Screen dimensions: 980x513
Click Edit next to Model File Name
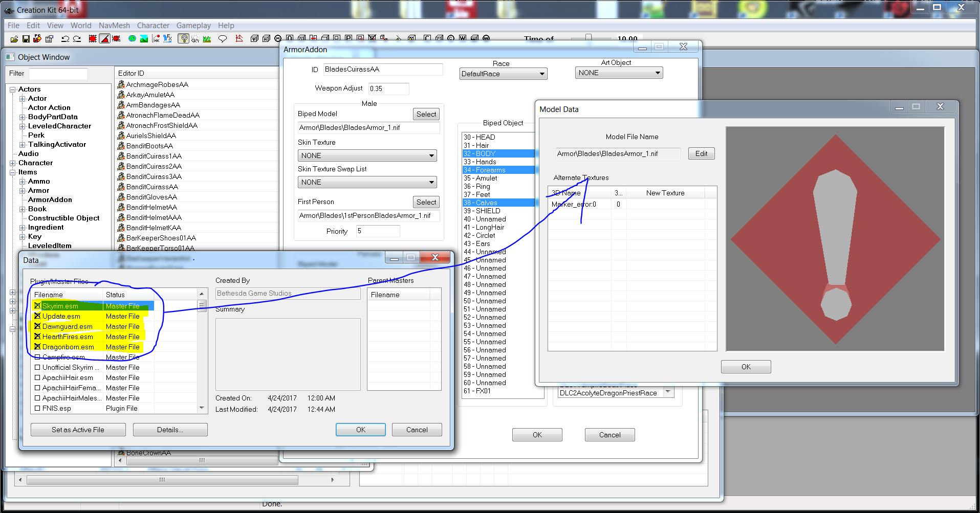[701, 153]
